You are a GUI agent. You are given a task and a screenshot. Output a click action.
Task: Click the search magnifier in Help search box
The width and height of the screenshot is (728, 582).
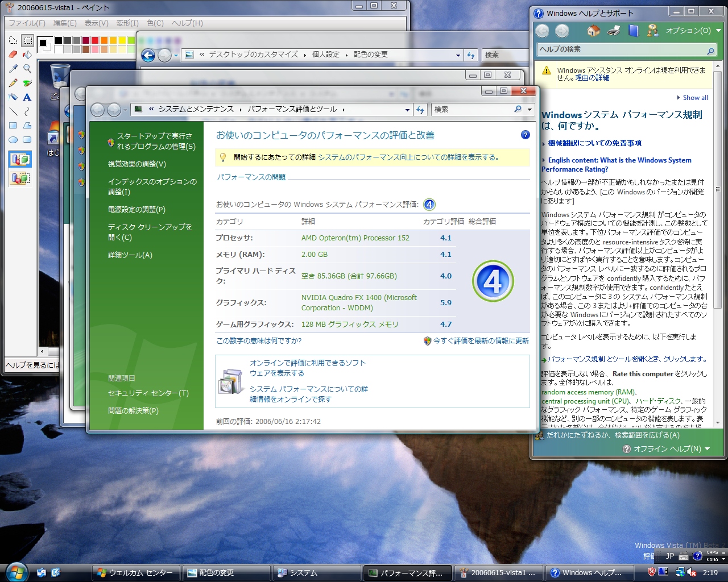coord(710,51)
